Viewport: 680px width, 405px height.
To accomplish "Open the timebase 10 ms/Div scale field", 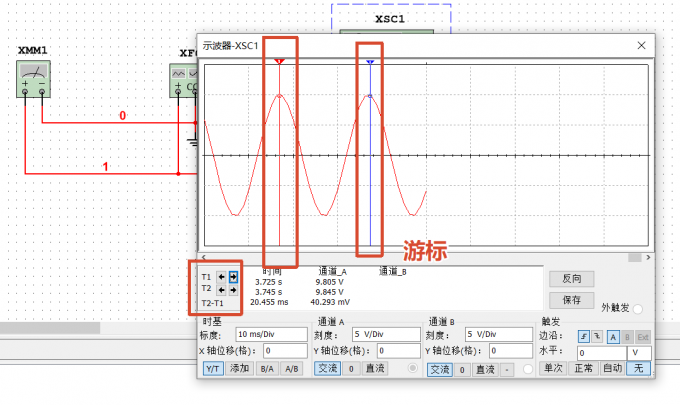I will pyautogui.click(x=271, y=334).
